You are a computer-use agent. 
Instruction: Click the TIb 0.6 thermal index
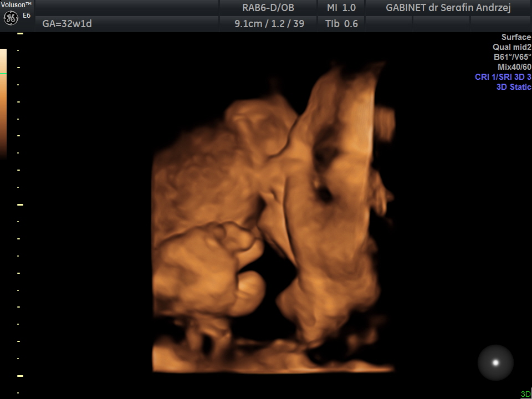click(341, 24)
